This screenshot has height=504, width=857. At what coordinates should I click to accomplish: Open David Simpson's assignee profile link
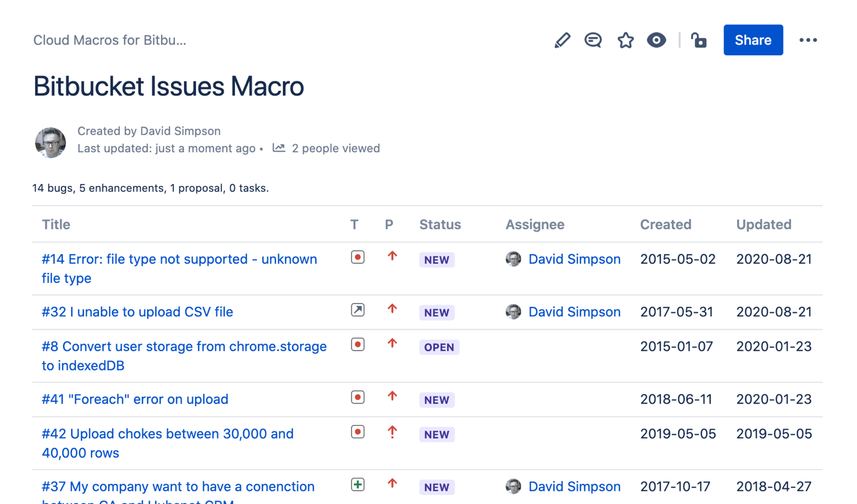[x=574, y=259]
